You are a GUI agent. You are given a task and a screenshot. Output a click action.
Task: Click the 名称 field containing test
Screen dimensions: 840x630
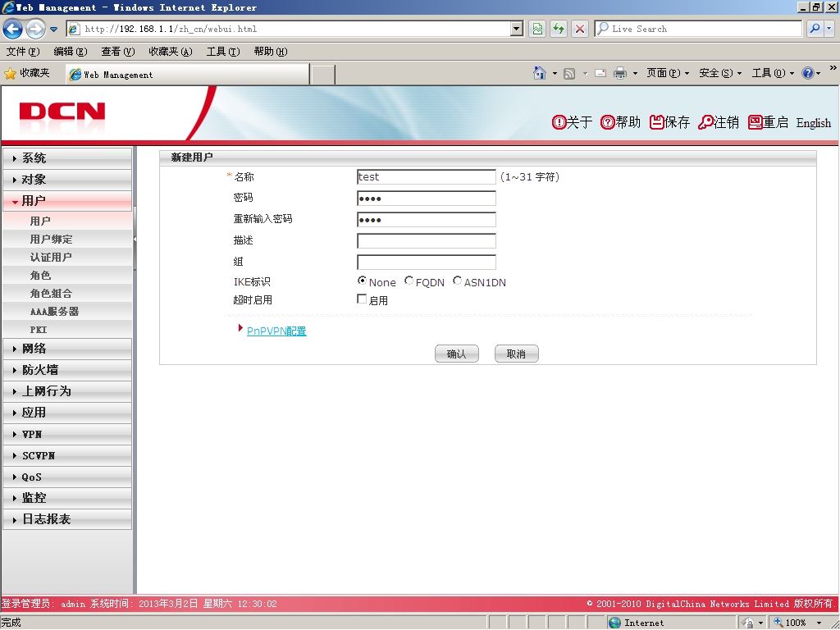point(427,177)
